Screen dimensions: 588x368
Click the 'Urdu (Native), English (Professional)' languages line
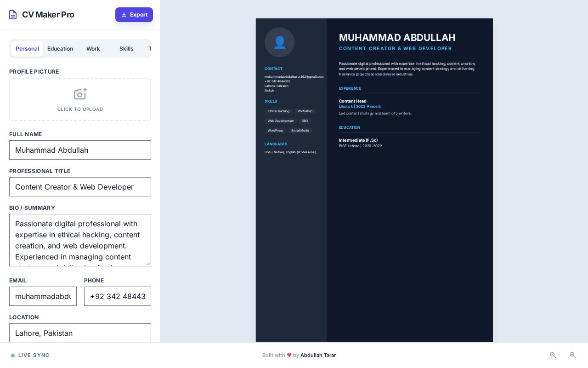click(x=290, y=152)
